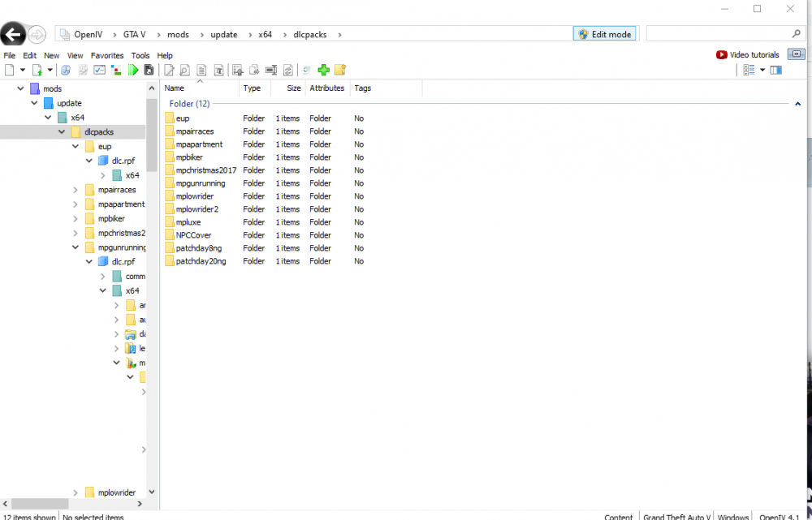Click OpenIV in the breadcrumb path
The width and height of the screenshot is (812, 520).
point(88,35)
